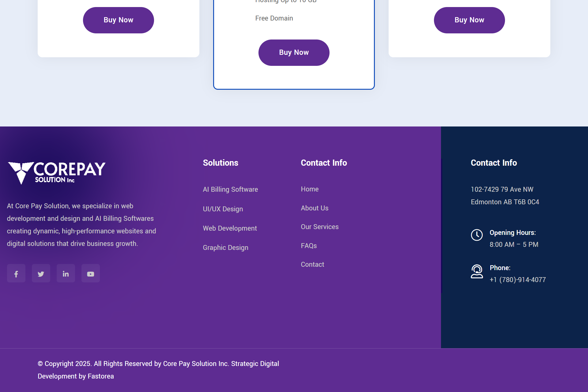The height and width of the screenshot is (392, 588).
Task: Navigate to Home in footer menu
Action: pos(309,189)
